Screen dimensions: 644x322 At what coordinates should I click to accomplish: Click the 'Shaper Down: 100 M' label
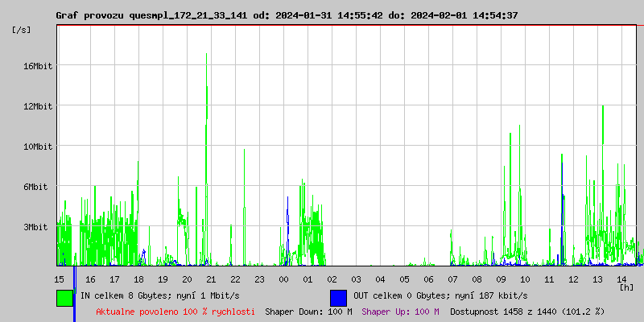tap(308, 312)
